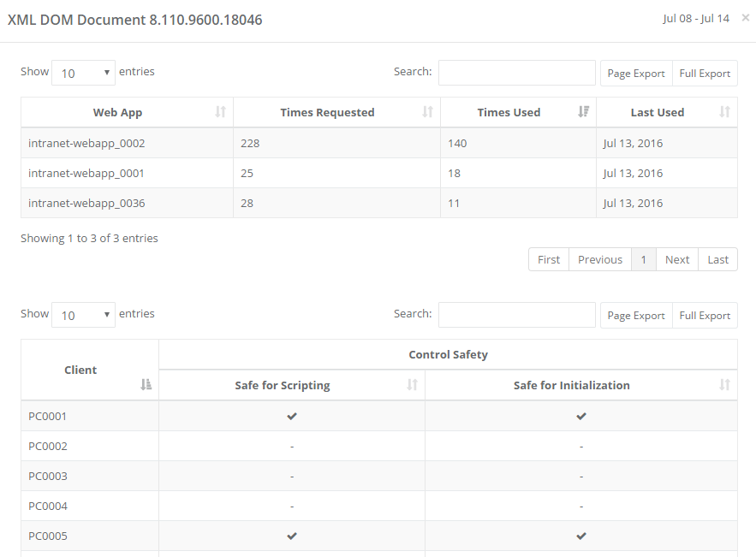
Task: Jump to Last page
Action: coord(718,259)
